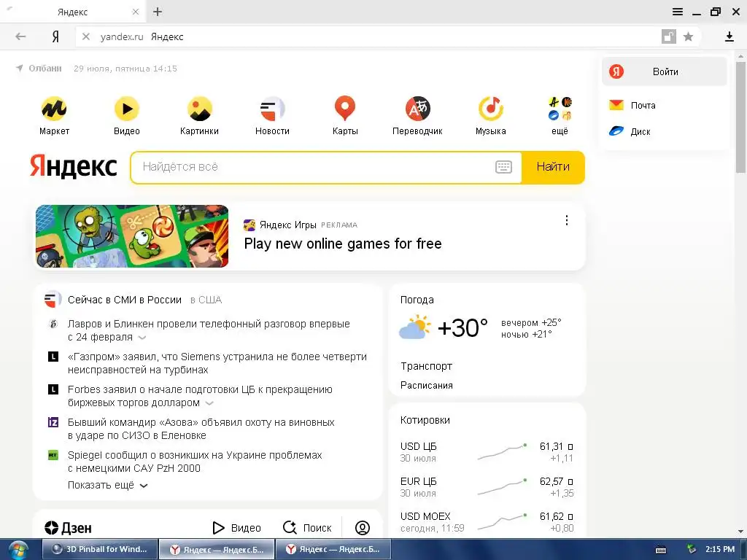Click the Найти search button
The width and height of the screenshot is (747, 560).
[553, 167]
